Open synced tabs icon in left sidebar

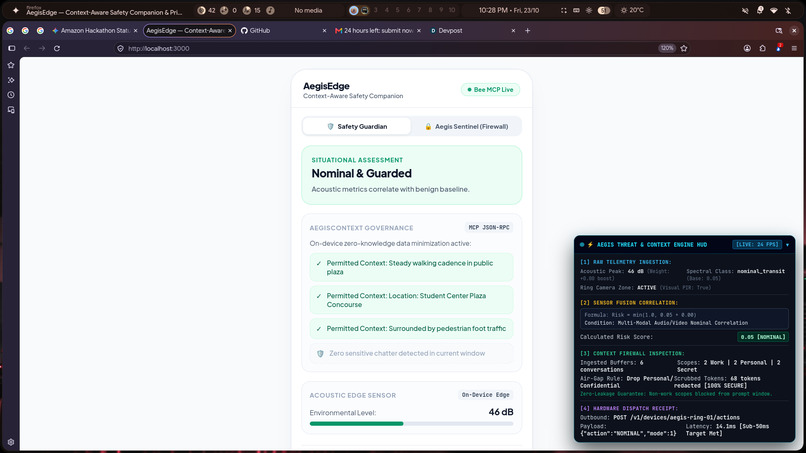coord(11,110)
